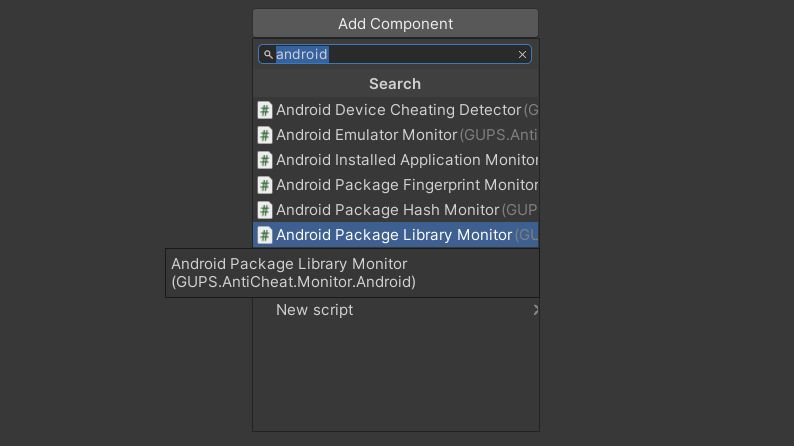The image size is (794, 446).
Task: Click the Android Package Fingerprint Monitor script icon
Action: pos(265,185)
